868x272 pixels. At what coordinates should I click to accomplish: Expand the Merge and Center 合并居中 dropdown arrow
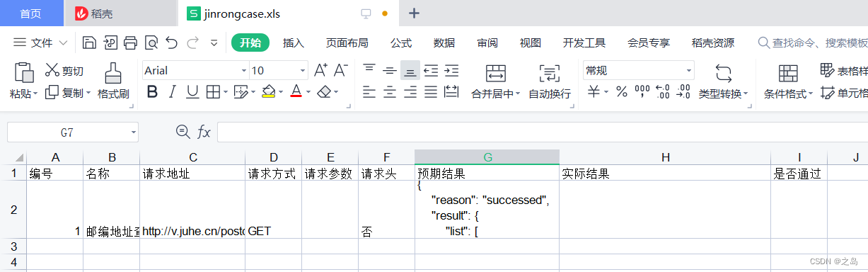pyautogui.click(x=517, y=93)
